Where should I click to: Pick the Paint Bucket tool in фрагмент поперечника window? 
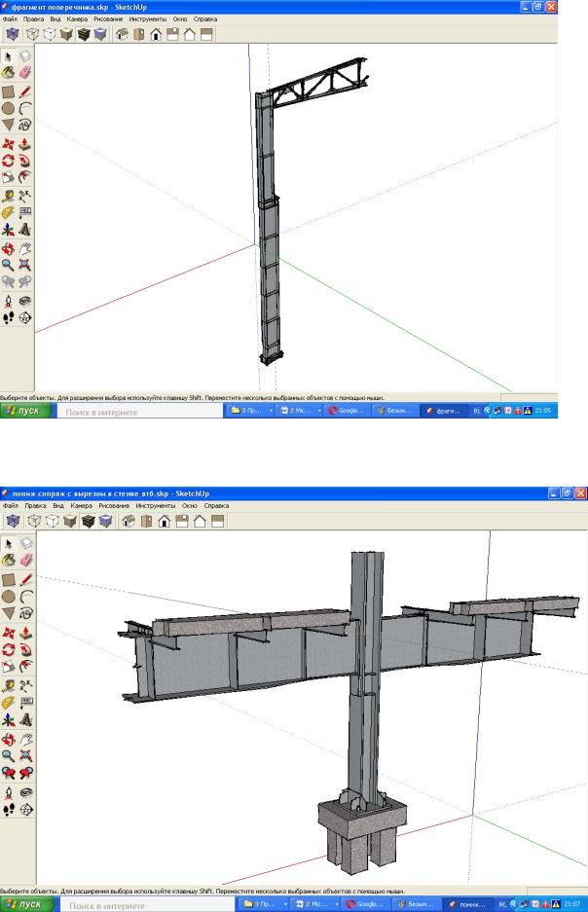[x=10, y=72]
